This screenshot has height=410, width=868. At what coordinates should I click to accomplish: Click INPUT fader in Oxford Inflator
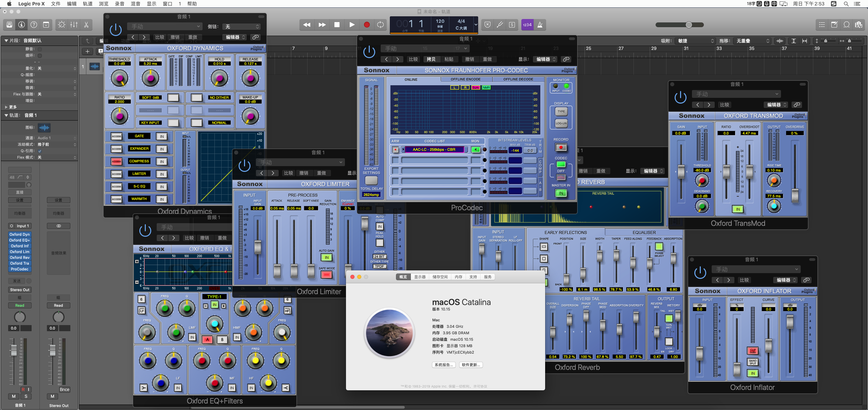[699, 353]
